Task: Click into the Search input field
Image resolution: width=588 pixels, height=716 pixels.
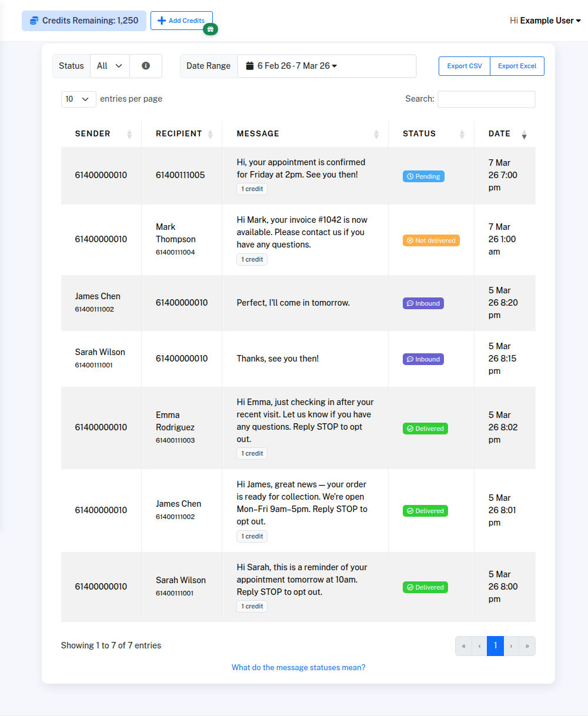Action: click(486, 99)
